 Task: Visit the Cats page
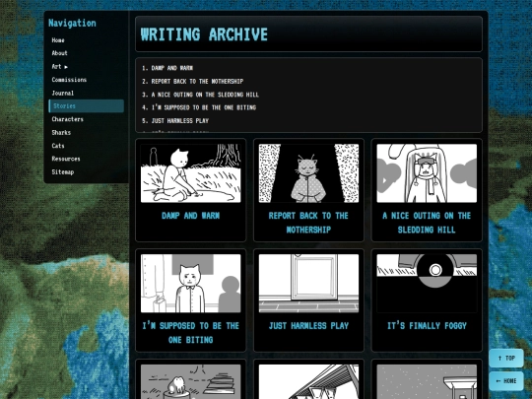(x=58, y=146)
